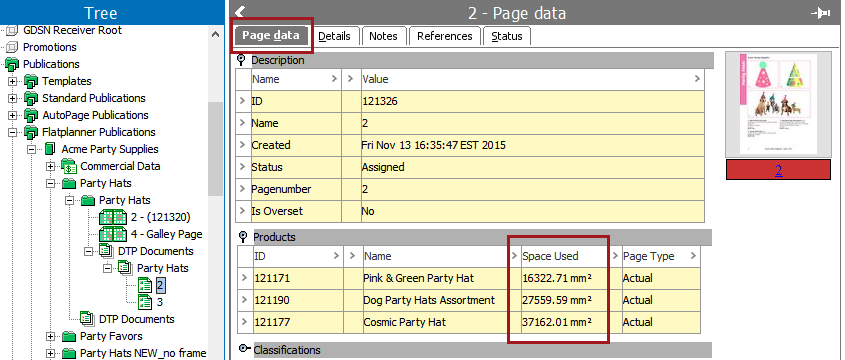Select DTP document page 3

tap(160, 302)
